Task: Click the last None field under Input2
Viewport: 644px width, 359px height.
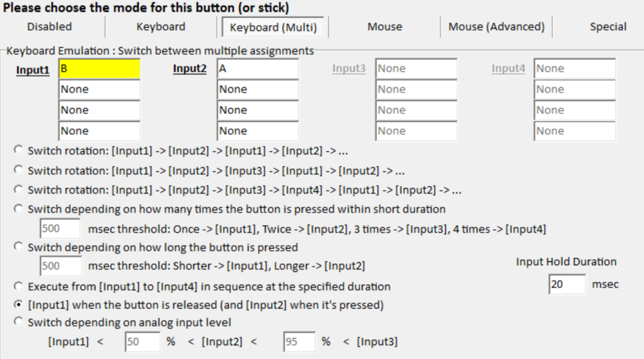Action: pyautogui.click(x=258, y=131)
